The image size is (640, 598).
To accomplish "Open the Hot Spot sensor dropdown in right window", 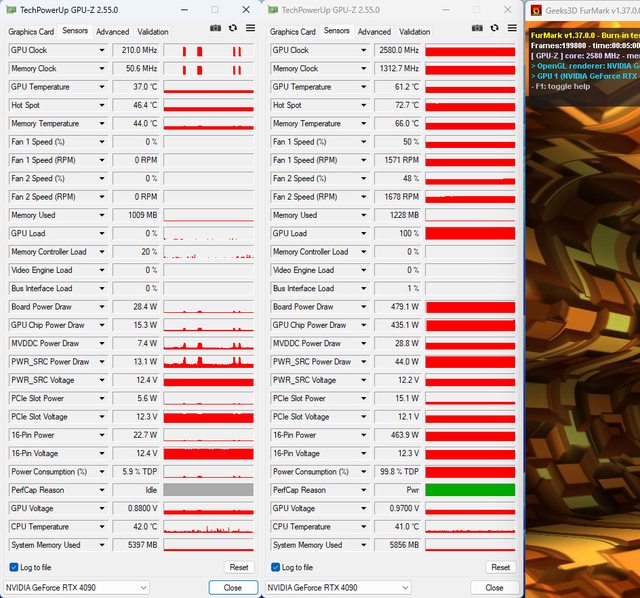I will tap(362, 105).
